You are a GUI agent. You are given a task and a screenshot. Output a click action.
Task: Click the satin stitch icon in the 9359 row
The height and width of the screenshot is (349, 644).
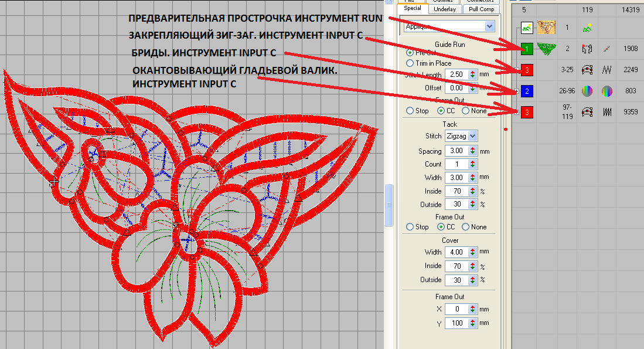(607, 111)
